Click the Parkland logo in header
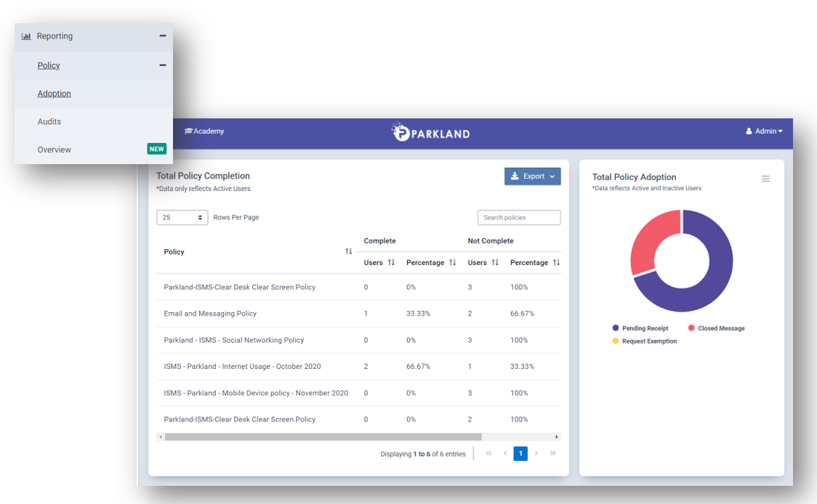The height and width of the screenshot is (504, 817). pos(430,132)
